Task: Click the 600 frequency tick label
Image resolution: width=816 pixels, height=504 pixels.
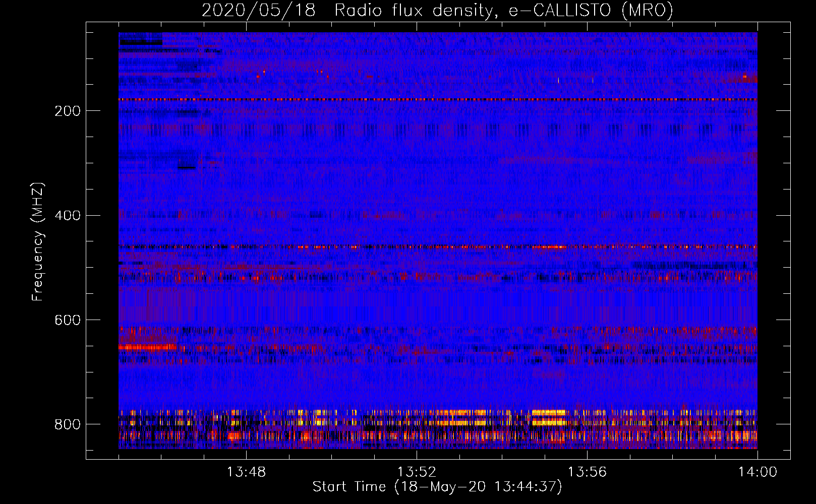Action: click(x=68, y=321)
